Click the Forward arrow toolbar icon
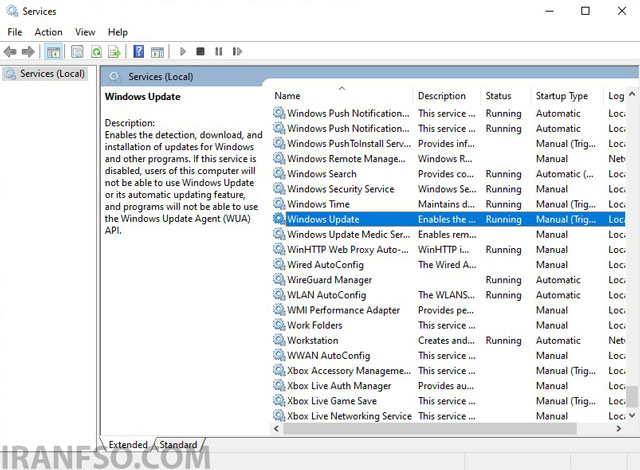640x470 pixels. (28, 52)
